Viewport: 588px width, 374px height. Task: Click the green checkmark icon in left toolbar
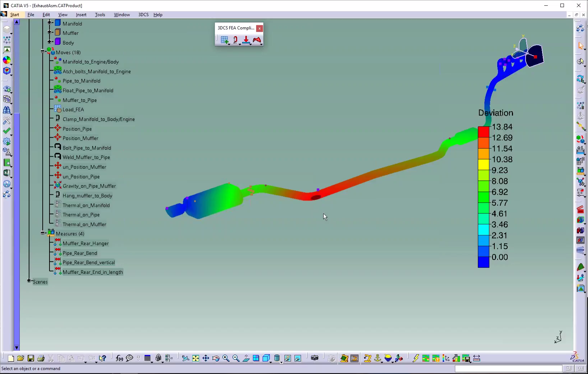tap(7, 131)
